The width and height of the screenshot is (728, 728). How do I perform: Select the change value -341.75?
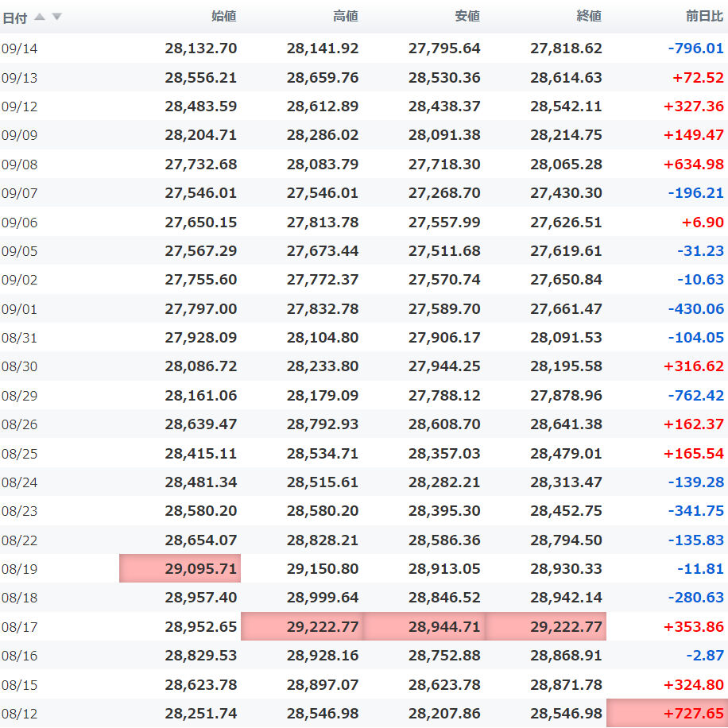[x=695, y=511]
